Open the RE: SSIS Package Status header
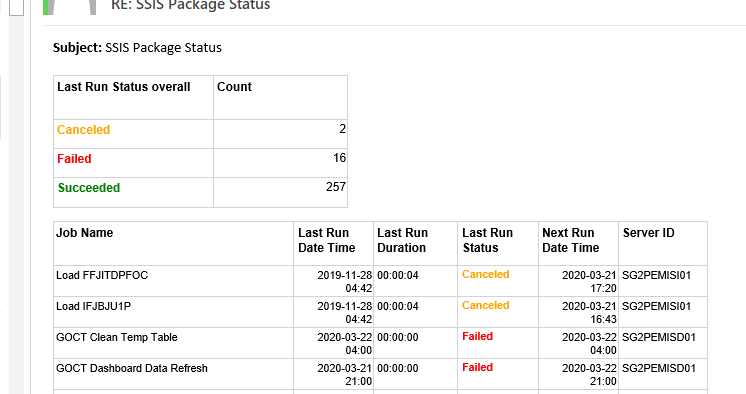Image resolution: width=746 pixels, height=394 pixels. [190, 6]
